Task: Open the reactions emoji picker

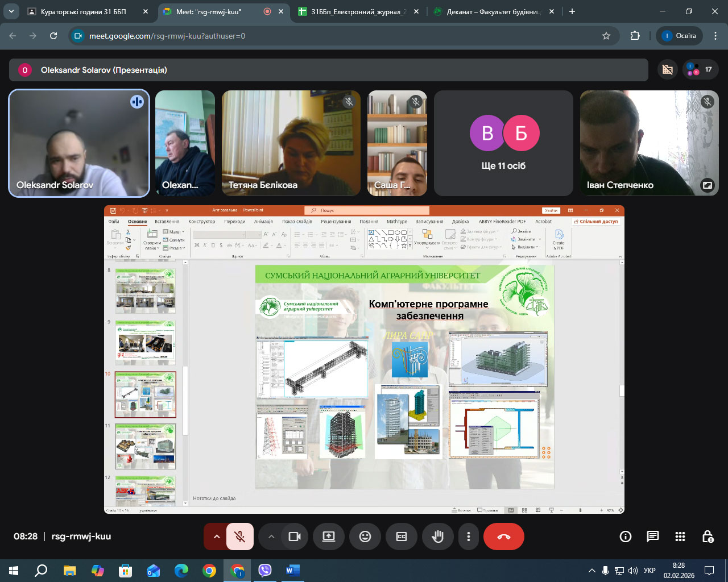Action: [365, 537]
